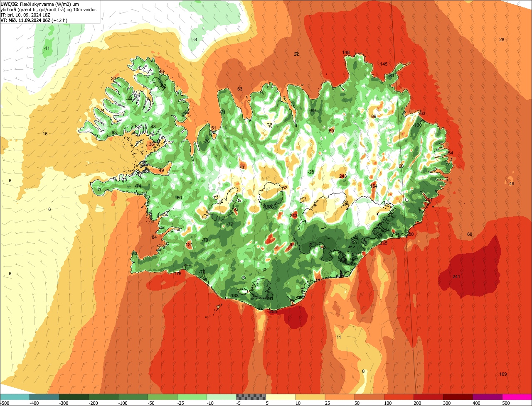Click the '84' value on the map
This screenshot has width=532, height=406.
click(154, 237)
